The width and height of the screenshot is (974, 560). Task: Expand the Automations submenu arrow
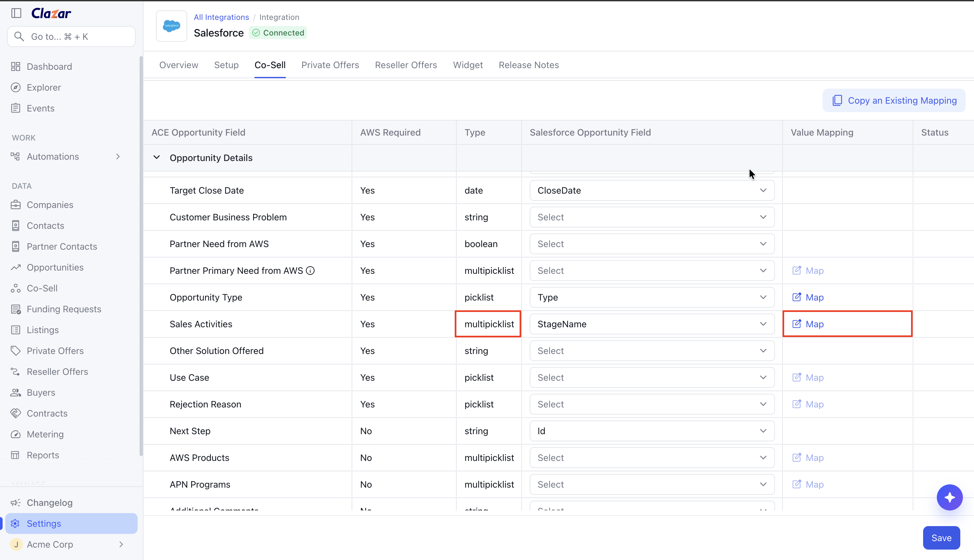tap(118, 156)
